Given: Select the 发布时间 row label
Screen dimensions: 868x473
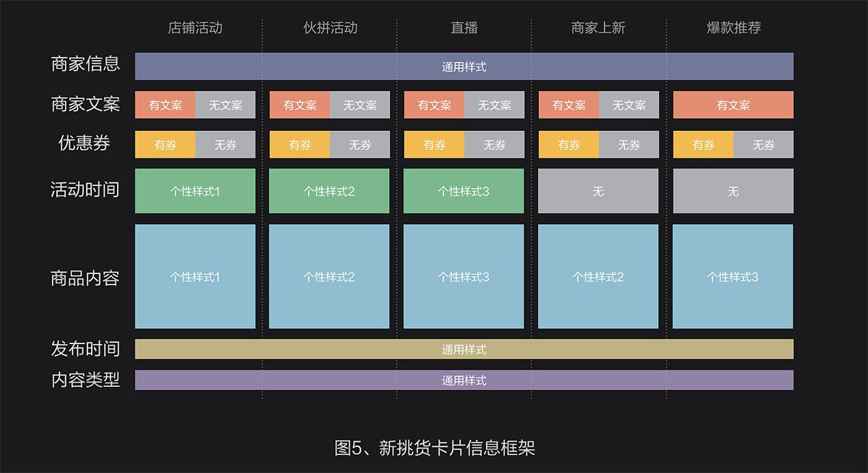Looking at the screenshot, I should click(x=85, y=349).
